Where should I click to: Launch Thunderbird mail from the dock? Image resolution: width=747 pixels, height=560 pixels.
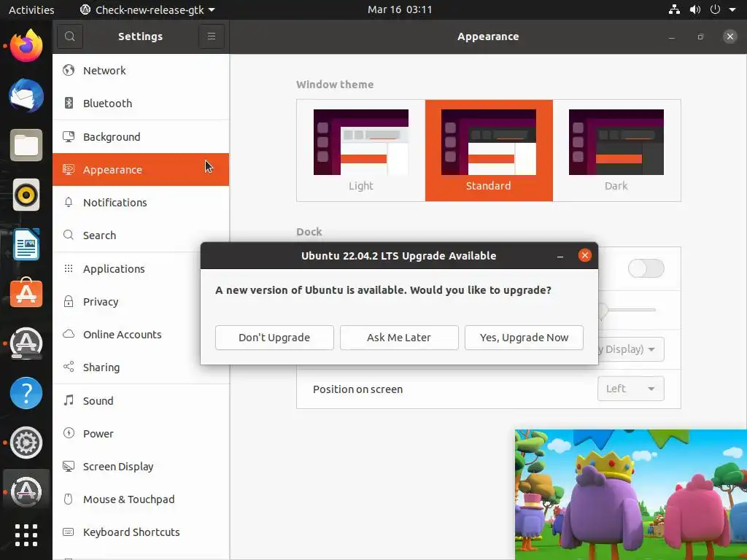26,96
